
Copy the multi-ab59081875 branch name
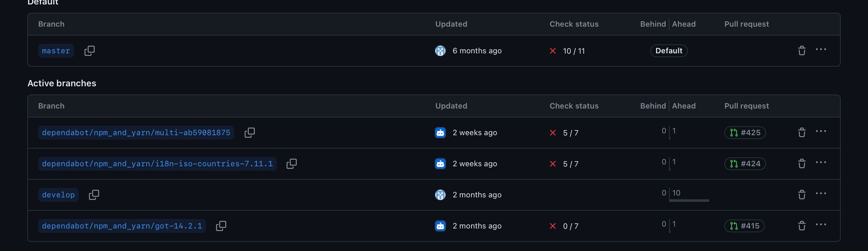pos(249,133)
